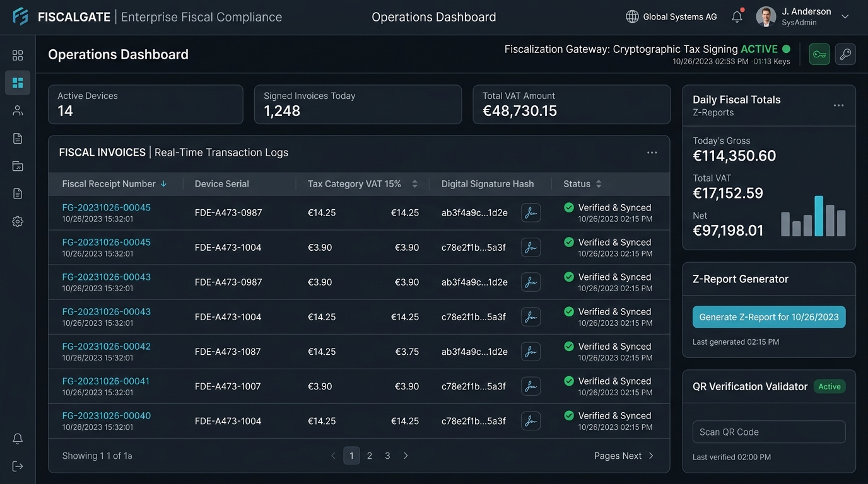
Task: Go to page 2 of the invoices table
Action: 370,456
